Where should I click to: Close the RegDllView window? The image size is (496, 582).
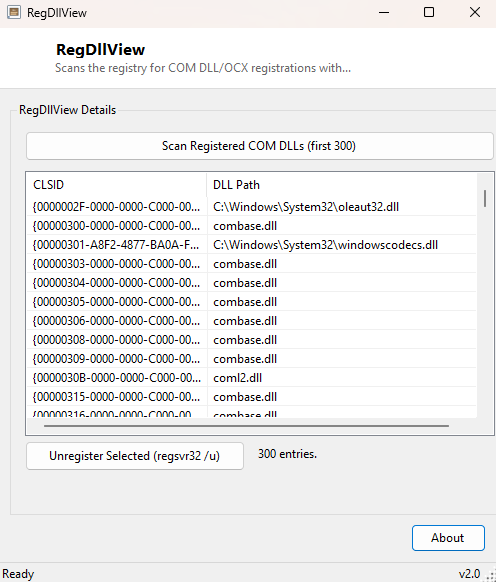(474, 13)
